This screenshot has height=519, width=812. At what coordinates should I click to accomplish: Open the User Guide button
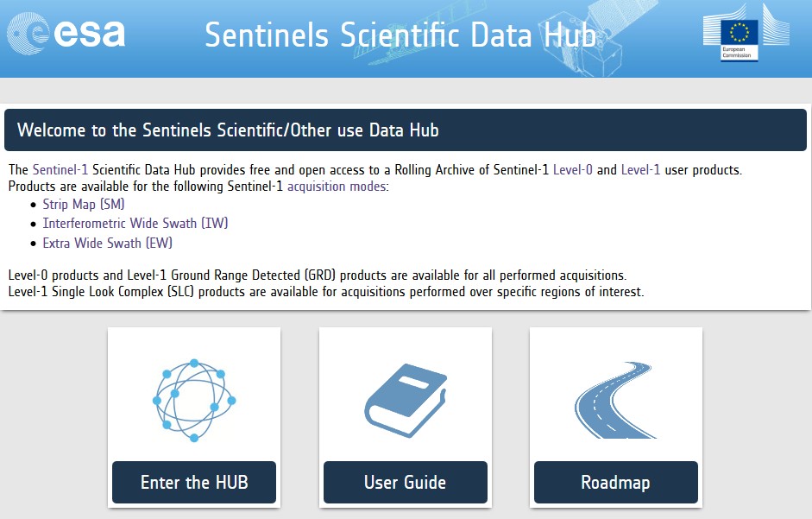point(406,482)
